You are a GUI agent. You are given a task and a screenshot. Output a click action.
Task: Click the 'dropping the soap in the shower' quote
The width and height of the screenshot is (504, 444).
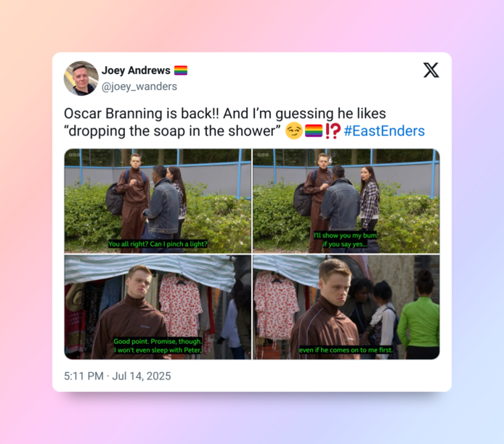click(172, 131)
